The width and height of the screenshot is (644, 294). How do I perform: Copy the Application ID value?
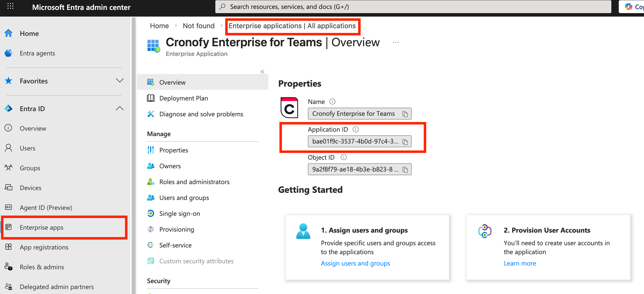tap(405, 142)
